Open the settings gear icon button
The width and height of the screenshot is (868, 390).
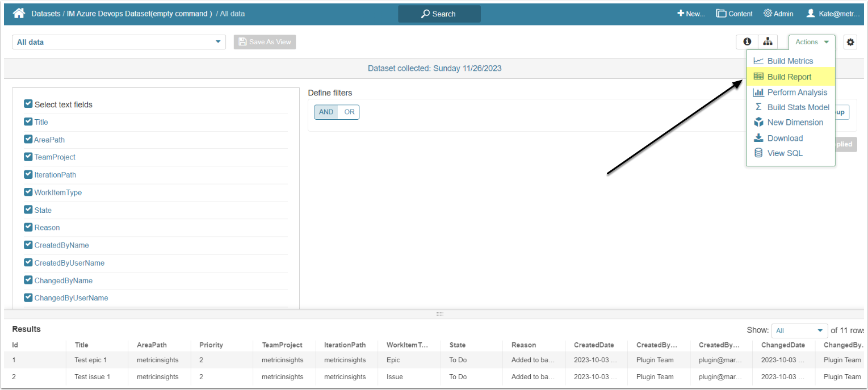[850, 42]
